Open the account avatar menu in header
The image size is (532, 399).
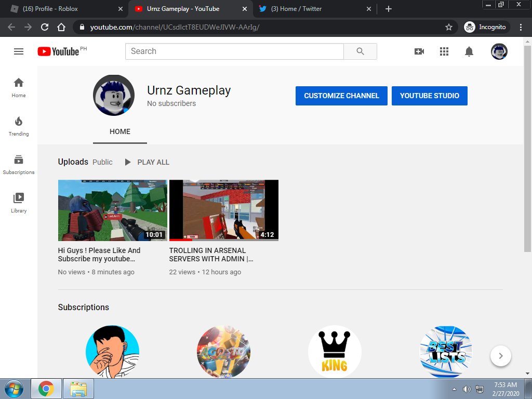(499, 51)
